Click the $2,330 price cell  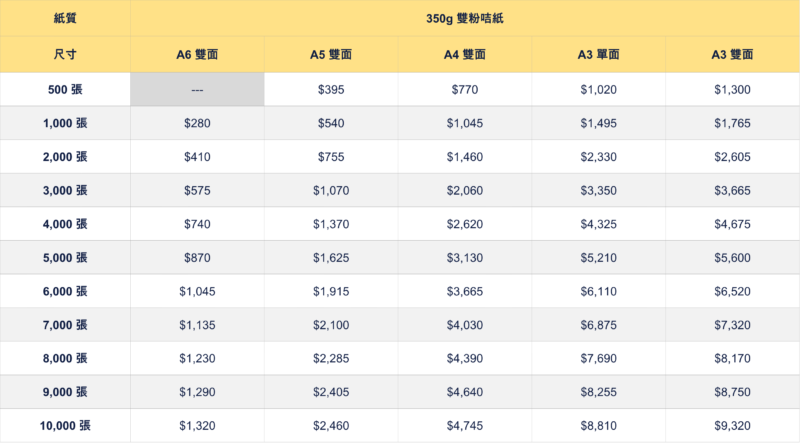coord(598,157)
